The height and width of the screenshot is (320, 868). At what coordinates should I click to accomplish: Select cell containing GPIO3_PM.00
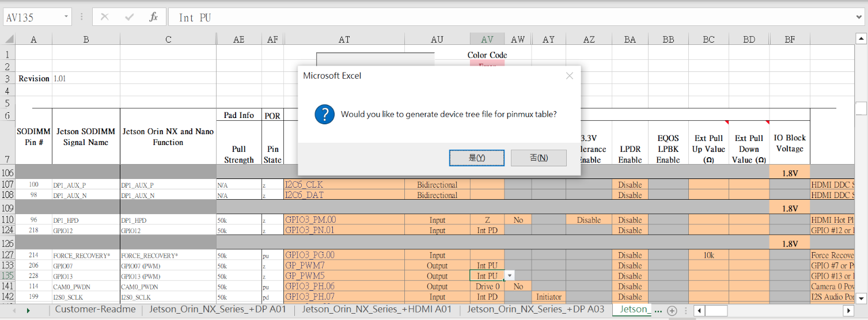344,220
